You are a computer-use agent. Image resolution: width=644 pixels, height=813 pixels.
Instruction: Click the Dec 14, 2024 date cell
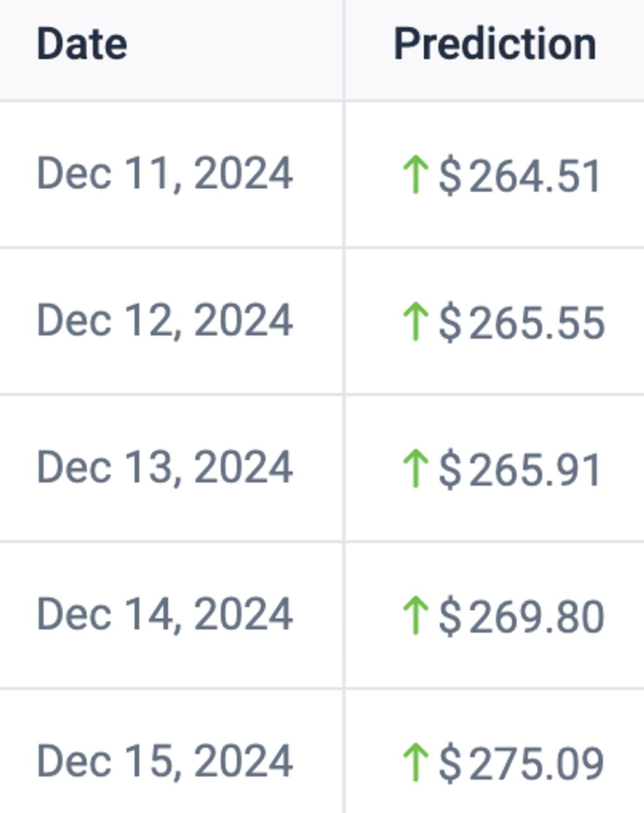165,614
